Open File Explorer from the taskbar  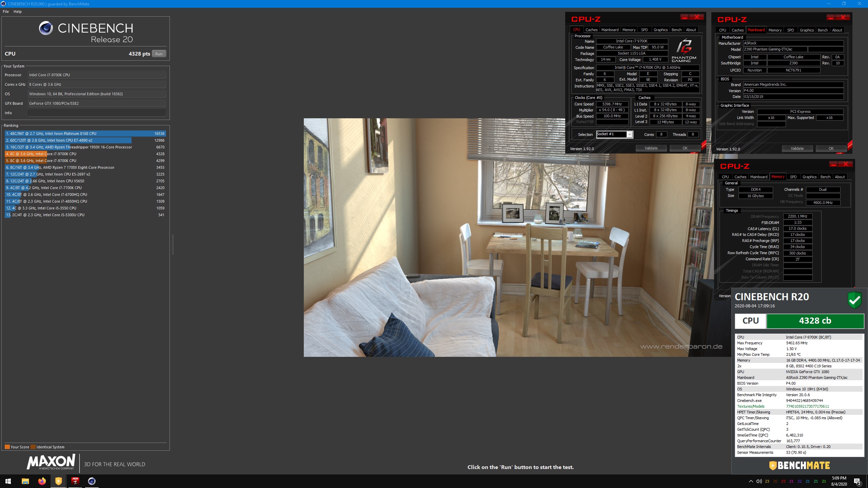(25, 481)
